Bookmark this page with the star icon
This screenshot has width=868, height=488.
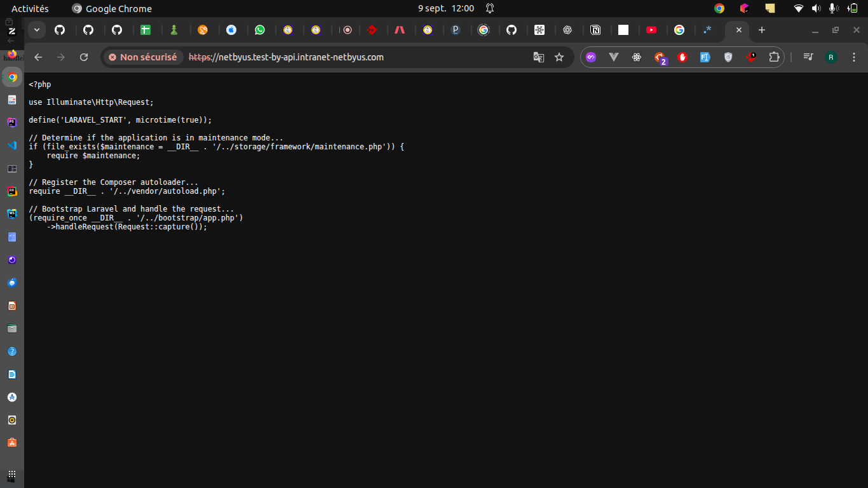pos(559,57)
